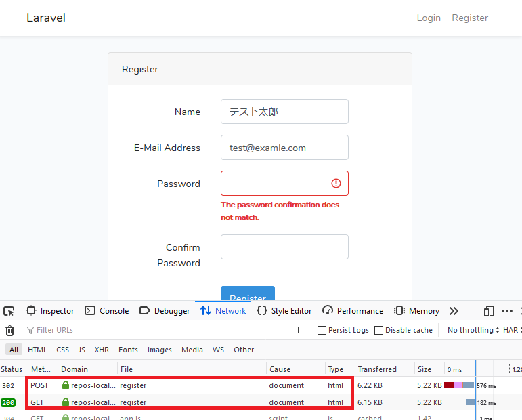The height and width of the screenshot is (420, 522).
Task: Select the XHR request filter
Action: [x=102, y=350]
